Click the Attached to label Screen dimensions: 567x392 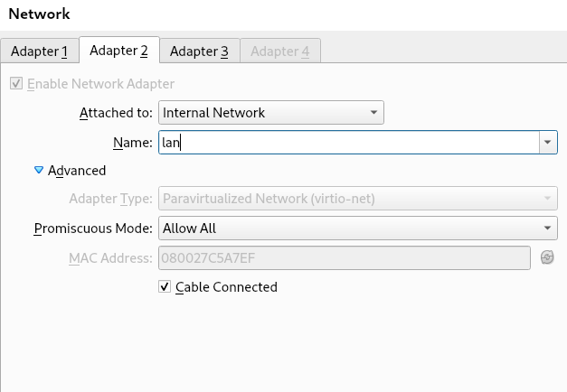point(116,113)
